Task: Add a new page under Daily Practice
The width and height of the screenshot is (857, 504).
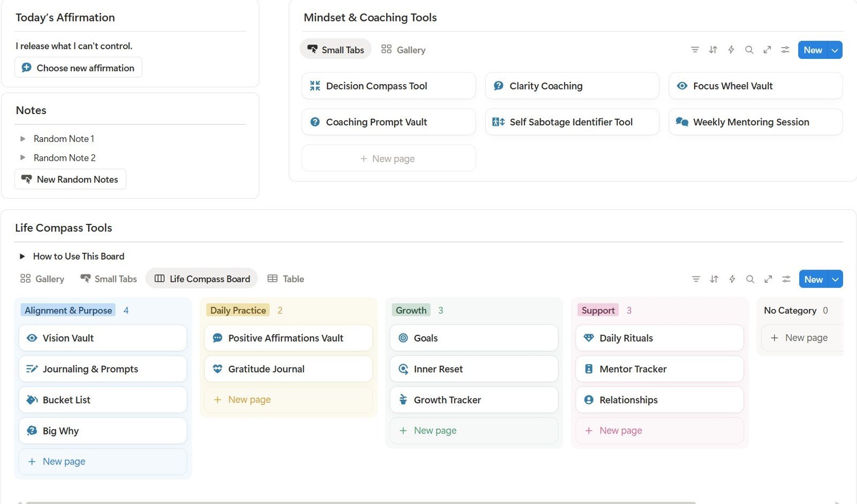Action: pyautogui.click(x=249, y=400)
